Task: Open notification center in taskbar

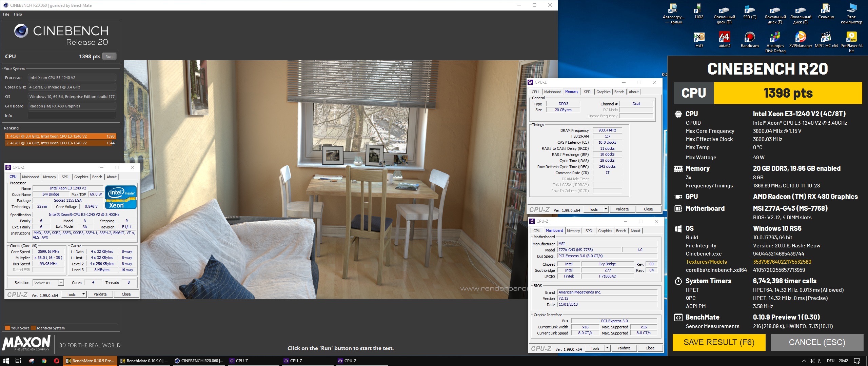Action: [x=857, y=361]
